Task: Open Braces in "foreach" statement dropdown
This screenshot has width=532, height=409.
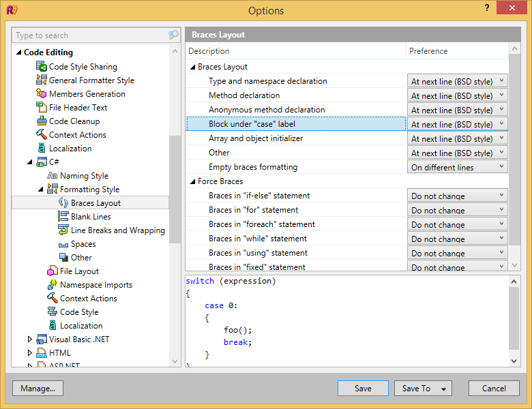Action: click(457, 224)
